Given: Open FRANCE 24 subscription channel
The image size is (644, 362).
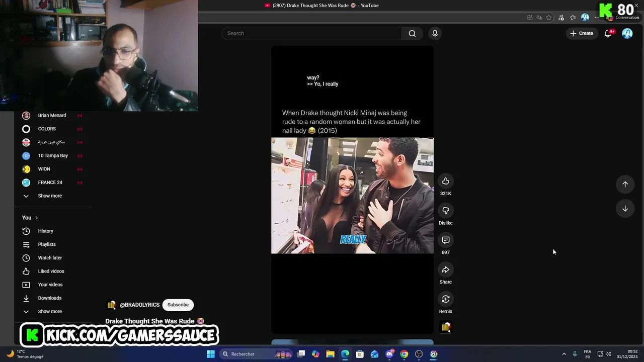Looking at the screenshot, I should pos(52,183).
